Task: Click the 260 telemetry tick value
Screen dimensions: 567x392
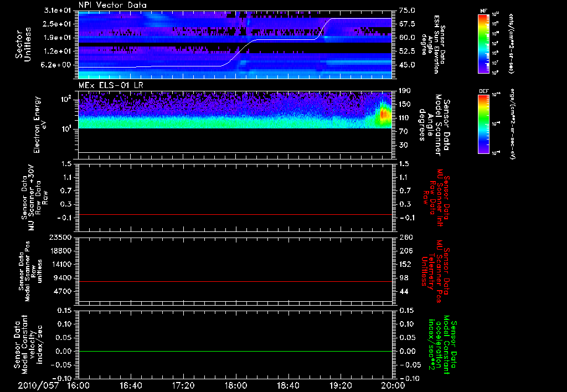Action: (x=406, y=237)
